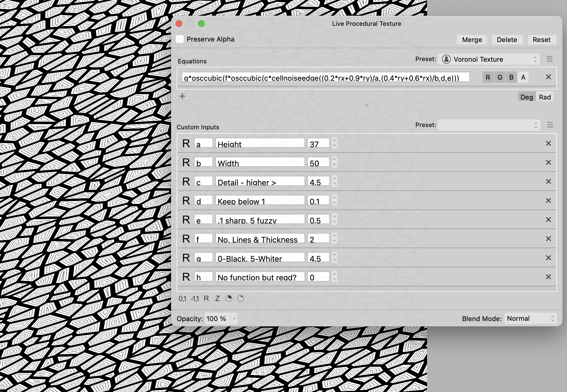Image resolution: width=567 pixels, height=392 pixels.
Task: Delete the Width input row
Action: (548, 162)
